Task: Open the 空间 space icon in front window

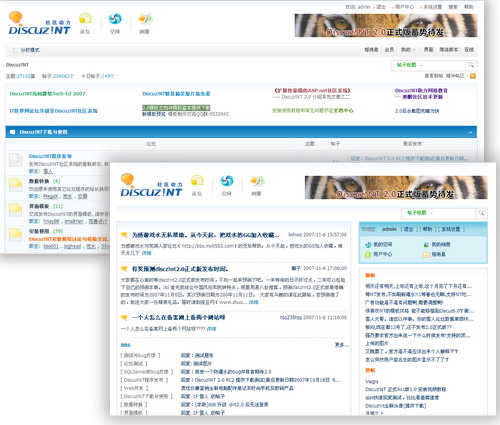Action: [x=227, y=185]
